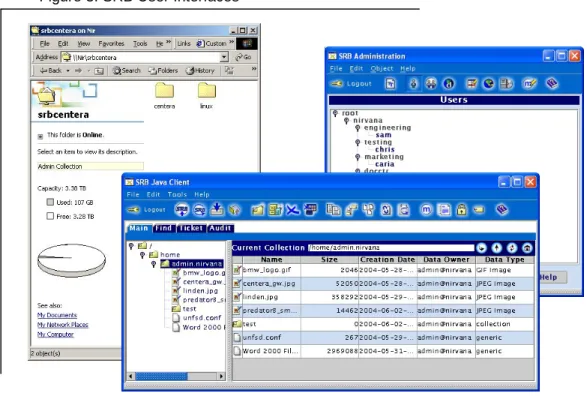Click the SRB upload icon in Java Client toolbar
This screenshot has height=396, width=587.
click(182, 210)
